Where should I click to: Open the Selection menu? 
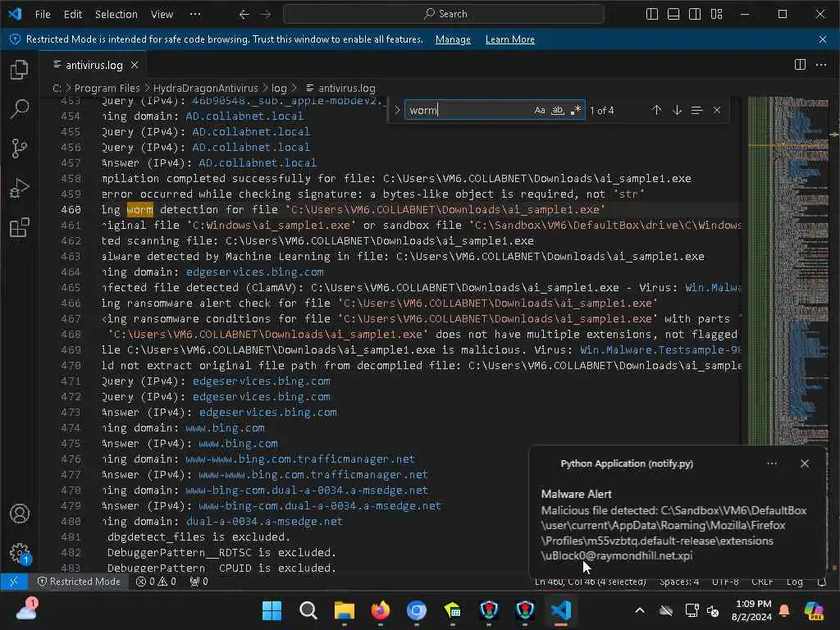click(x=116, y=15)
